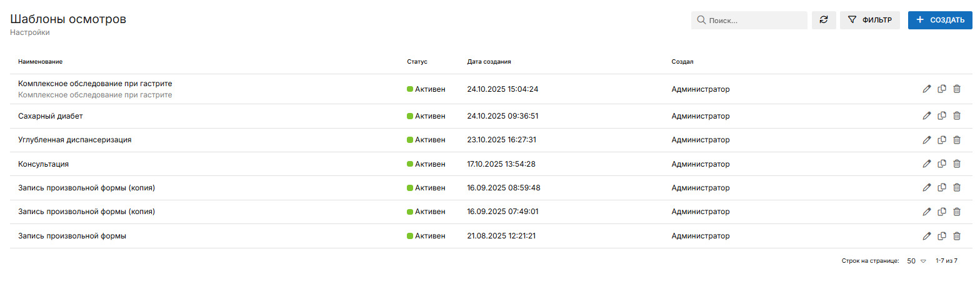Image resolution: width=980 pixels, height=284 pixels.
Task: Copy the Углубленная диспансеризация template
Action: pos(942,140)
